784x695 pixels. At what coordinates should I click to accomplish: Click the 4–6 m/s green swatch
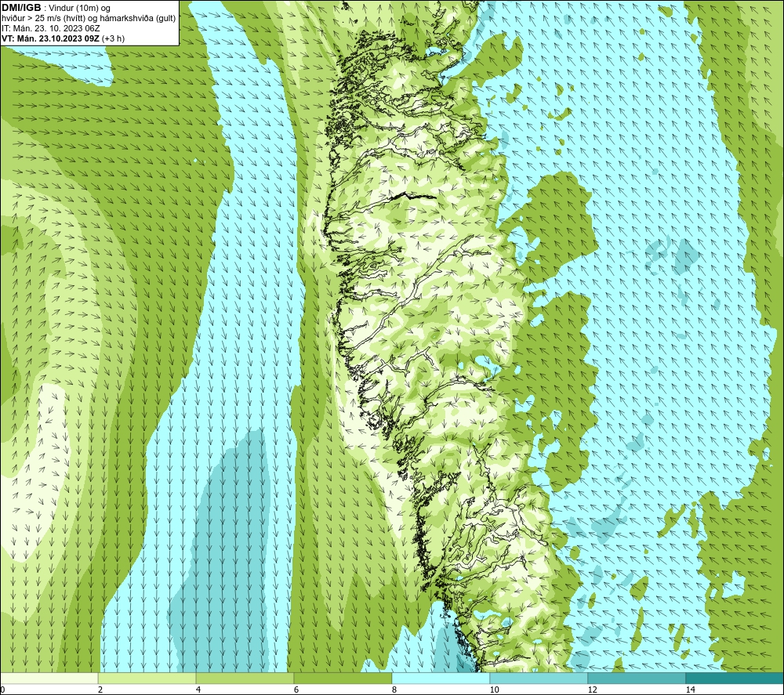point(245,678)
